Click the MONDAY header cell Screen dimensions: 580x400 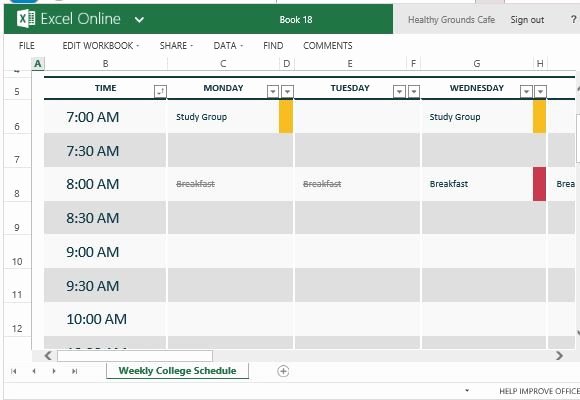(x=223, y=88)
